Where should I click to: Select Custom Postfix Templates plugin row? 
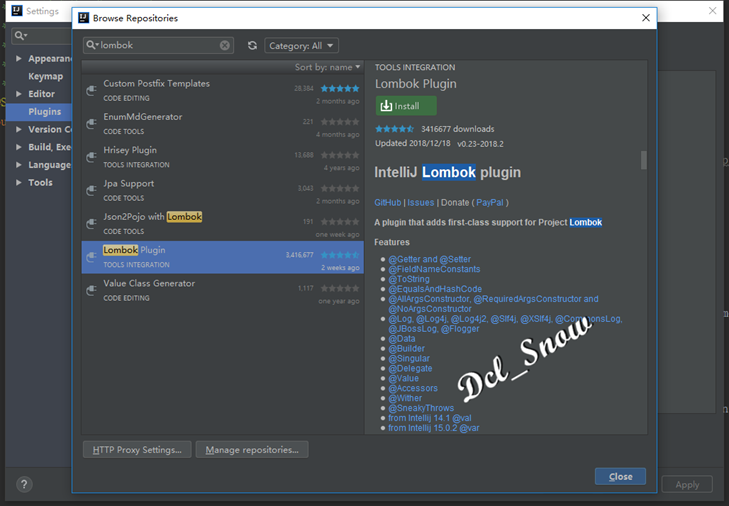point(222,91)
